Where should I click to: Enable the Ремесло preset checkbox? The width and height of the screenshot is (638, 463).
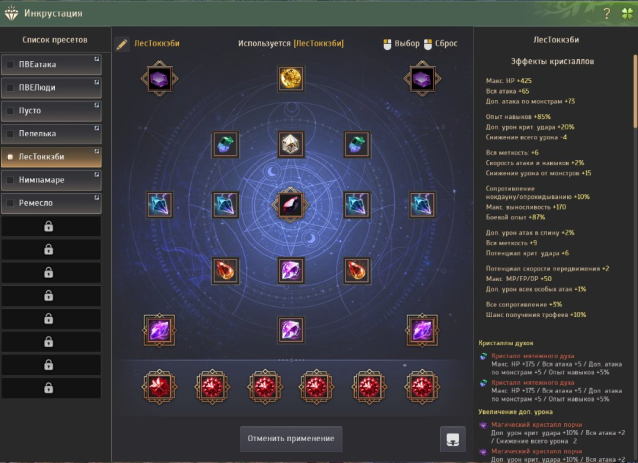click(10, 203)
